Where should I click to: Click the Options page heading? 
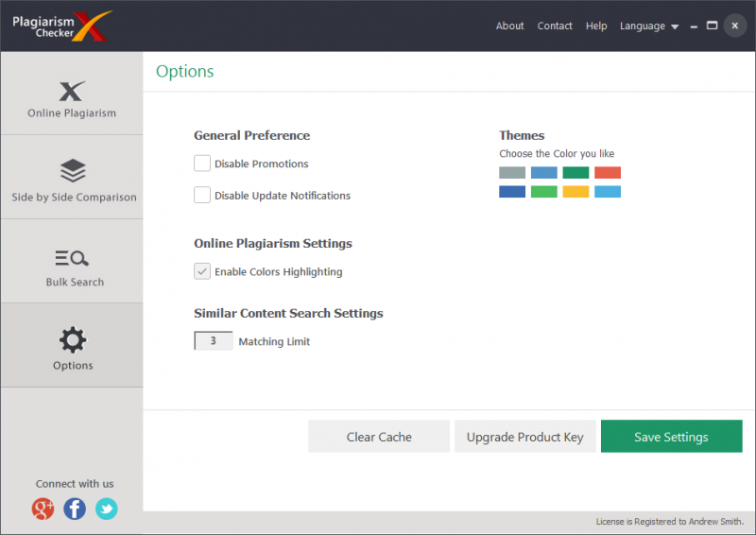click(x=184, y=72)
